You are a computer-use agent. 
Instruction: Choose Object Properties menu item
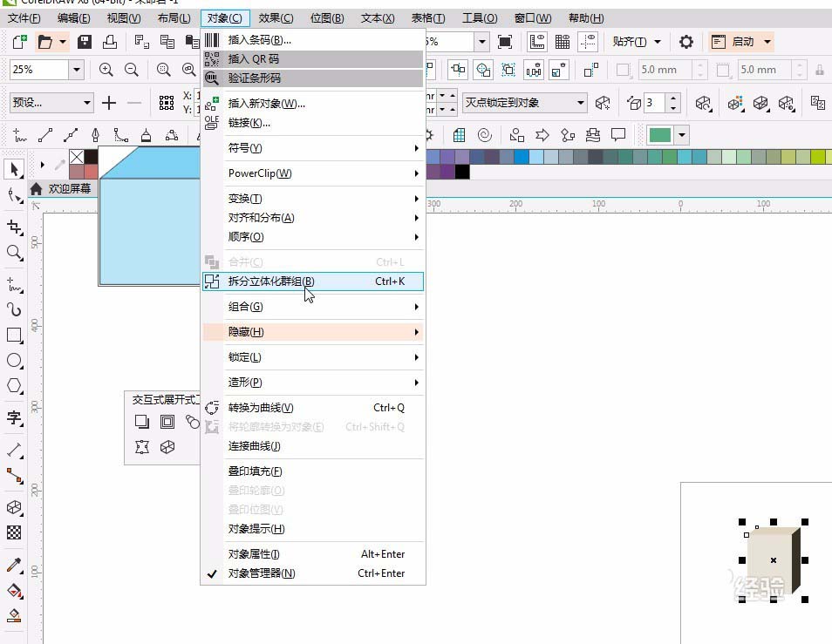pyautogui.click(x=312, y=554)
